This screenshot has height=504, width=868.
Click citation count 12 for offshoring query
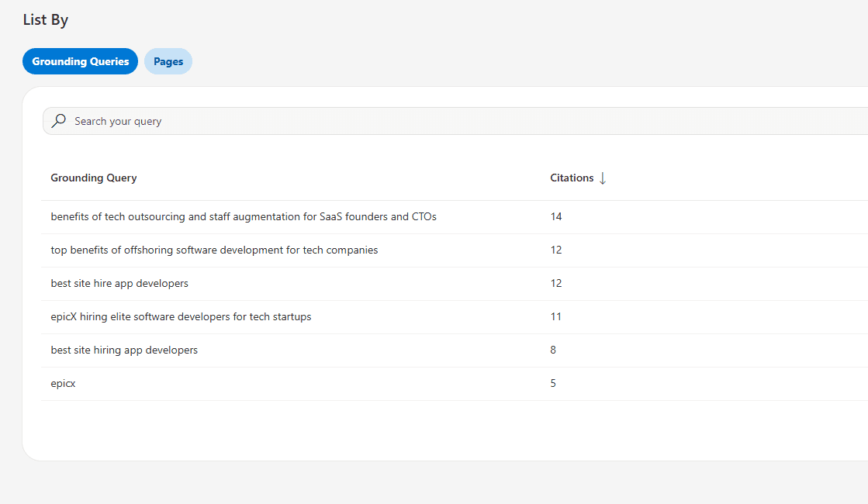[x=556, y=250]
